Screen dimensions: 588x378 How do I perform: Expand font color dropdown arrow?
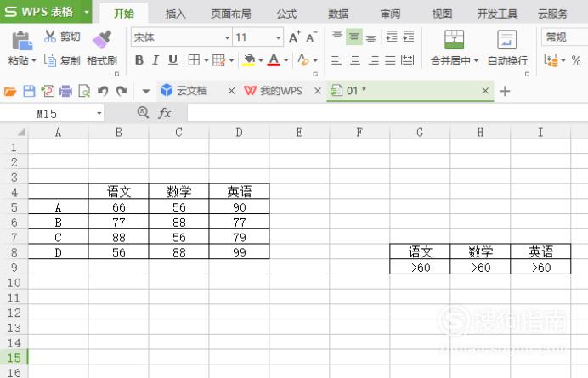[286, 60]
